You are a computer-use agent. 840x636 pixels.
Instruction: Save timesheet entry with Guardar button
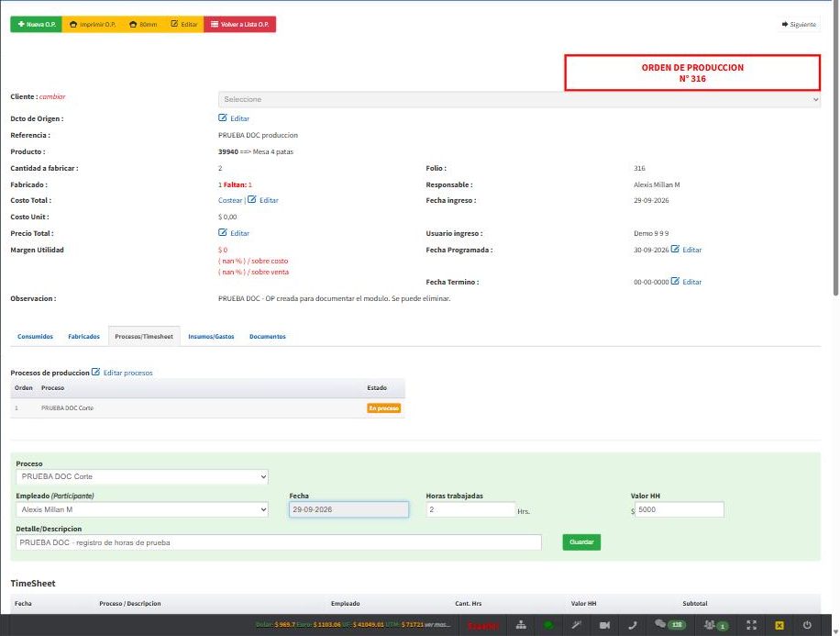(581, 542)
